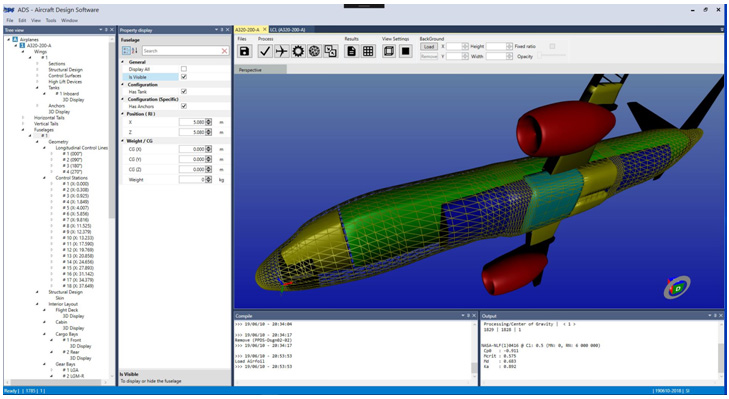This screenshot has height=399, width=729.
Task: Collapse the Weight / CG property group
Action: (x=123, y=140)
